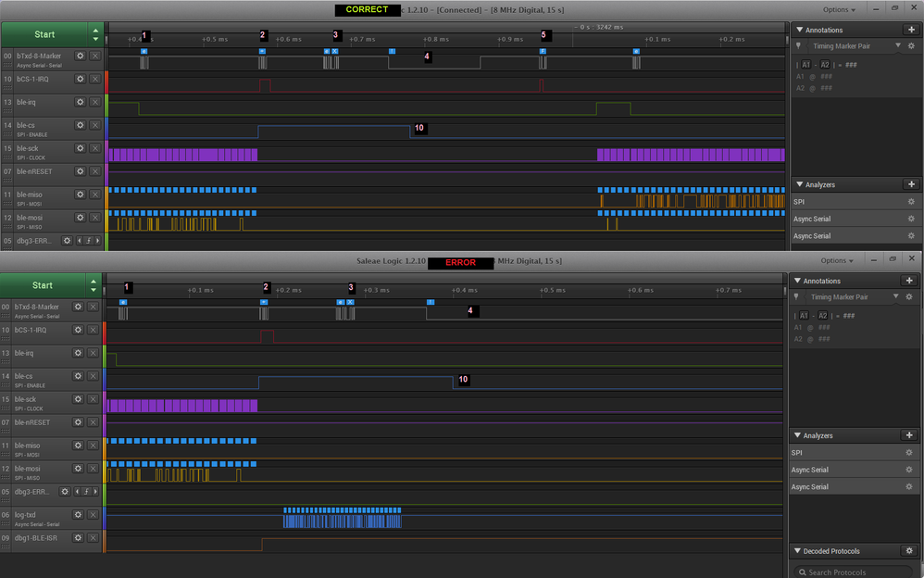This screenshot has height=578, width=924.
Task: Open ble-irq channel settings gear, upper window
Action: coord(81,102)
